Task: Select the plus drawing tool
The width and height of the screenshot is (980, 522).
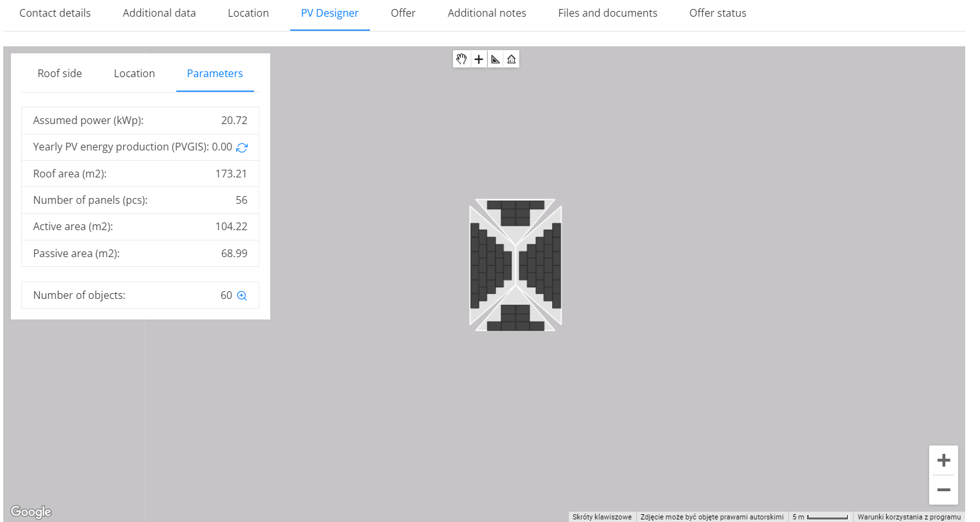Action: tap(479, 59)
